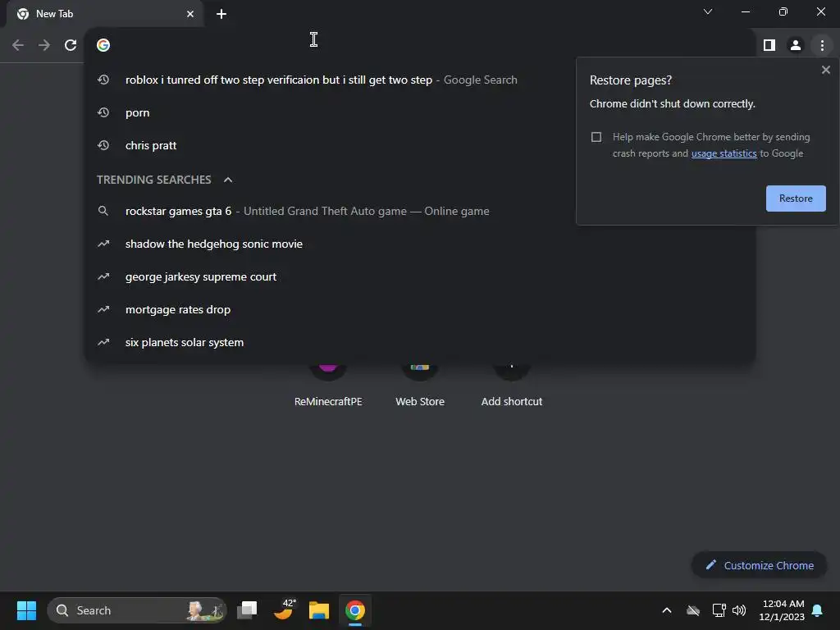840x630 pixels.
Task: Select mortgage rates drop suggestion
Action: point(421,309)
